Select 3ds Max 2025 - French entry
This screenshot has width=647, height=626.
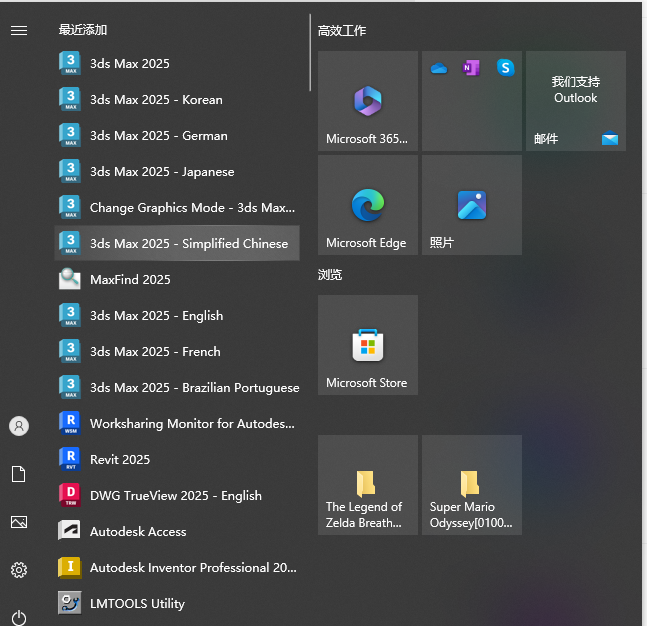pyautogui.click(x=177, y=351)
